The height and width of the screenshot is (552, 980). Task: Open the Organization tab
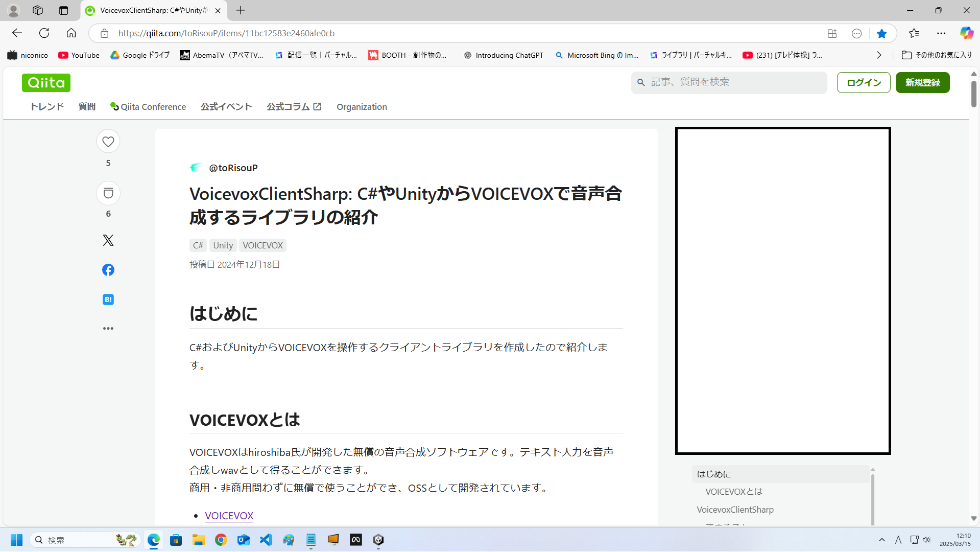pyautogui.click(x=362, y=107)
